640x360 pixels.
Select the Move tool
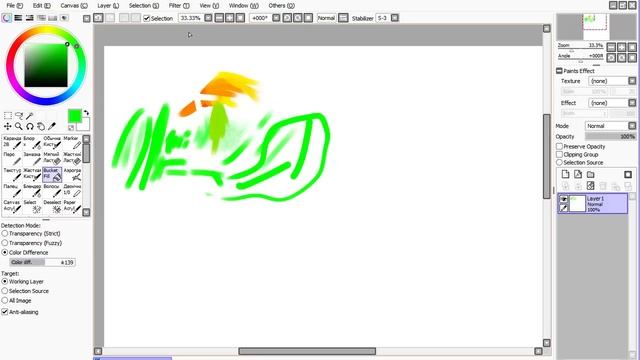coord(7,127)
